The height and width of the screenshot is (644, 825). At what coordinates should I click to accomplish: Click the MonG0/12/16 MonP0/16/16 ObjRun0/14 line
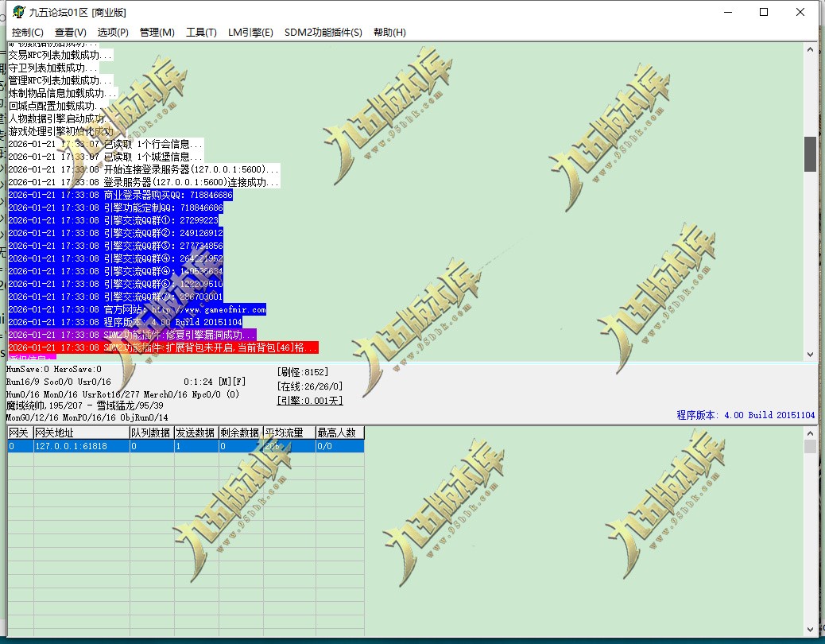[x=87, y=417]
